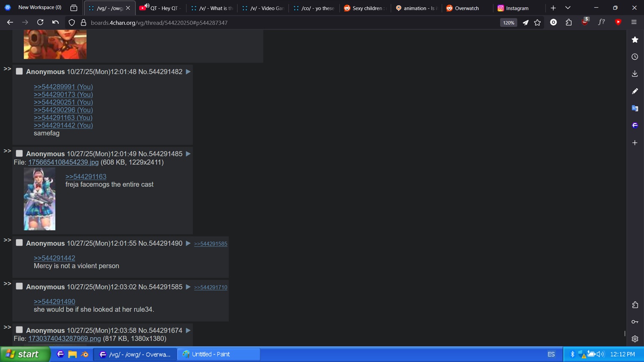
Task: Open the Bookmarks sidebar star panel
Action: (635, 40)
